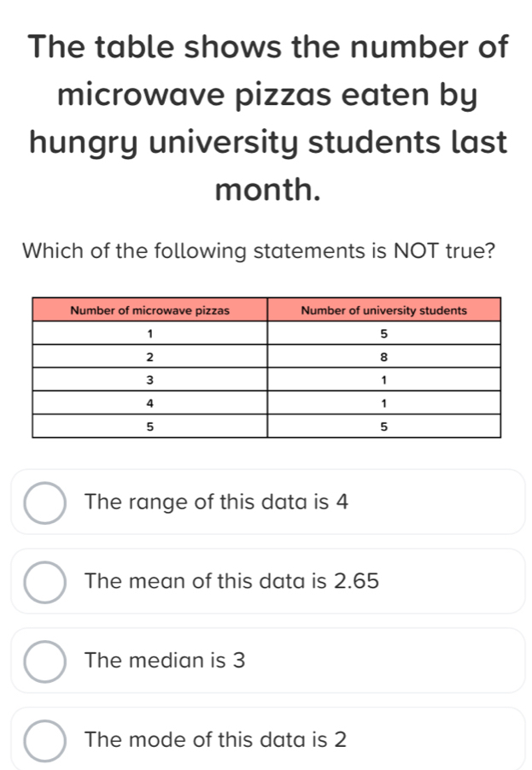532x770 pixels.
Task: Select students count cell in the 3-pizza row
Action: 383,379
